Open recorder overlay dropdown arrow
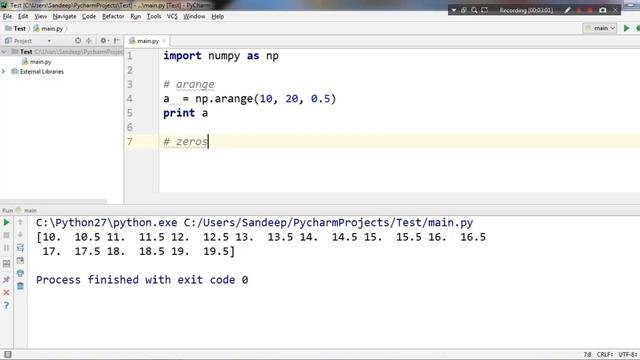The image size is (640, 360). coord(453,10)
